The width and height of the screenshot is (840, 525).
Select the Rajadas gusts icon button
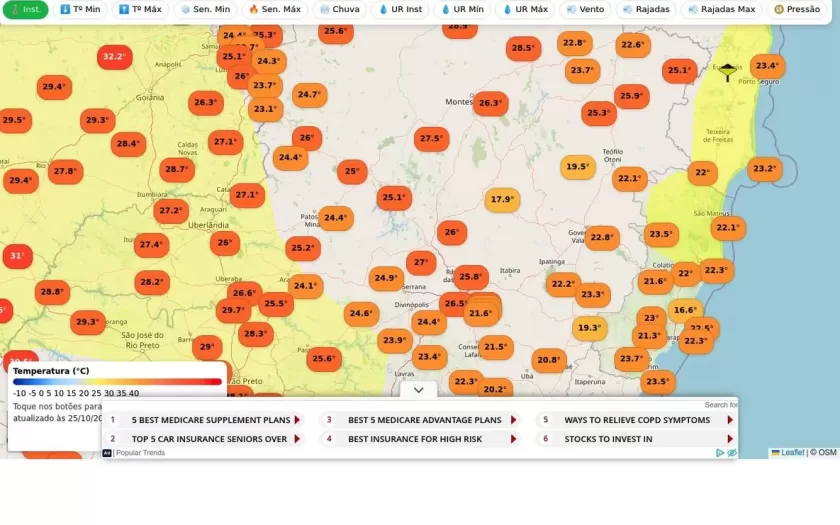[x=627, y=9]
